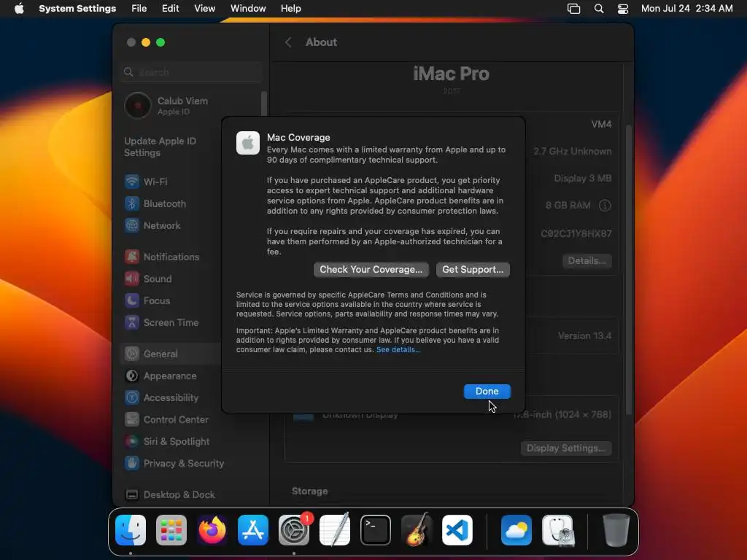Click the VM4 name value
Screen dimensions: 747x560
601,124
